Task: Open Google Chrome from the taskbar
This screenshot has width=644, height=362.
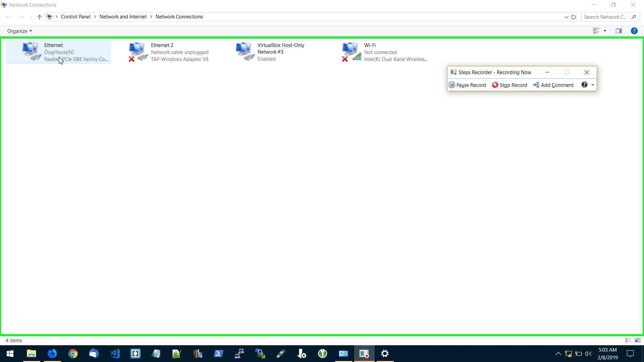Action: click(x=73, y=354)
